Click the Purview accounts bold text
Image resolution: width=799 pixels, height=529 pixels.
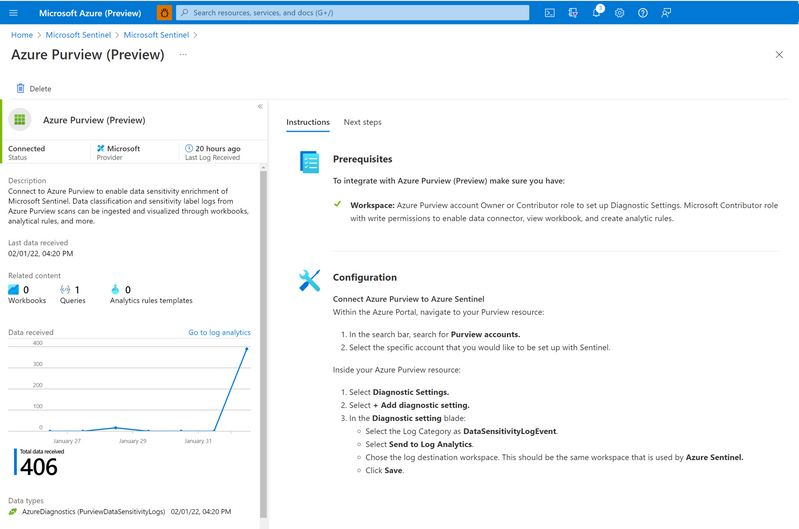pos(485,334)
